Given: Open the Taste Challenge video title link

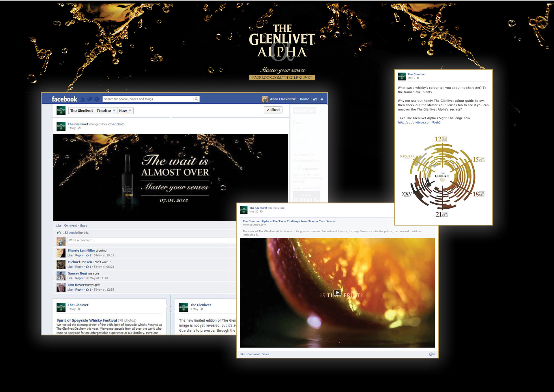Looking at the screenshot, I should 289,221.
